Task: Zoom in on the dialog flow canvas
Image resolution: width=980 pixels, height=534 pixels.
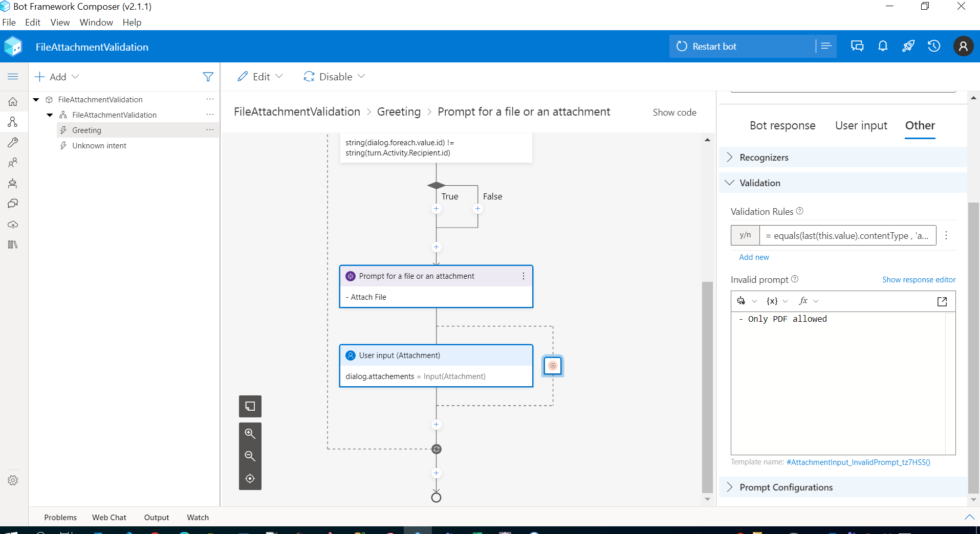Action: tap(250, 433)
